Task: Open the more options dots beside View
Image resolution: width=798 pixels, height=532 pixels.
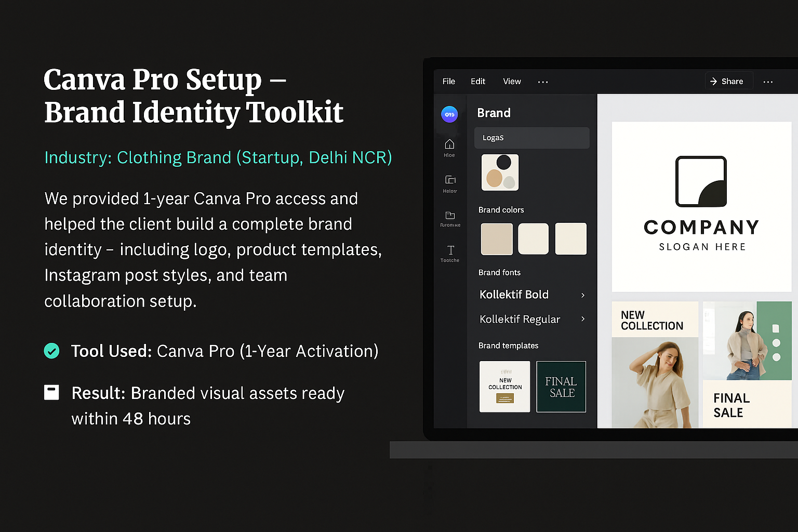Action: (x=543, y=82)
